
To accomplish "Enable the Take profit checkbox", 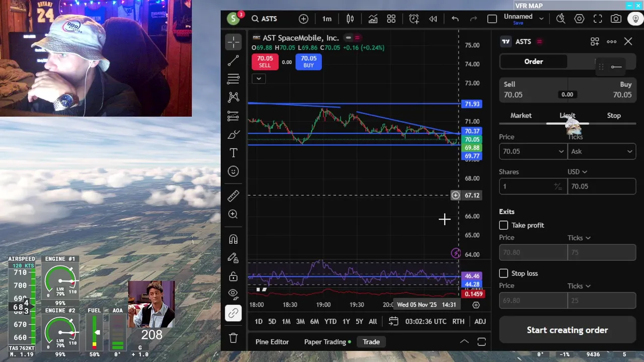I will coord(504,225).
